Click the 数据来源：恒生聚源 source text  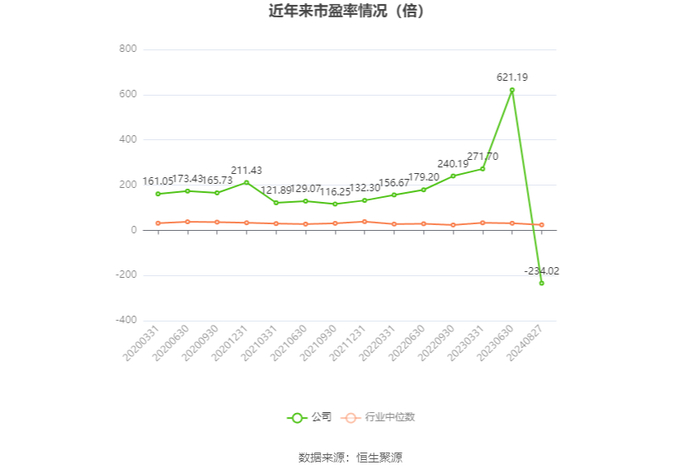[x=350, y=457]
